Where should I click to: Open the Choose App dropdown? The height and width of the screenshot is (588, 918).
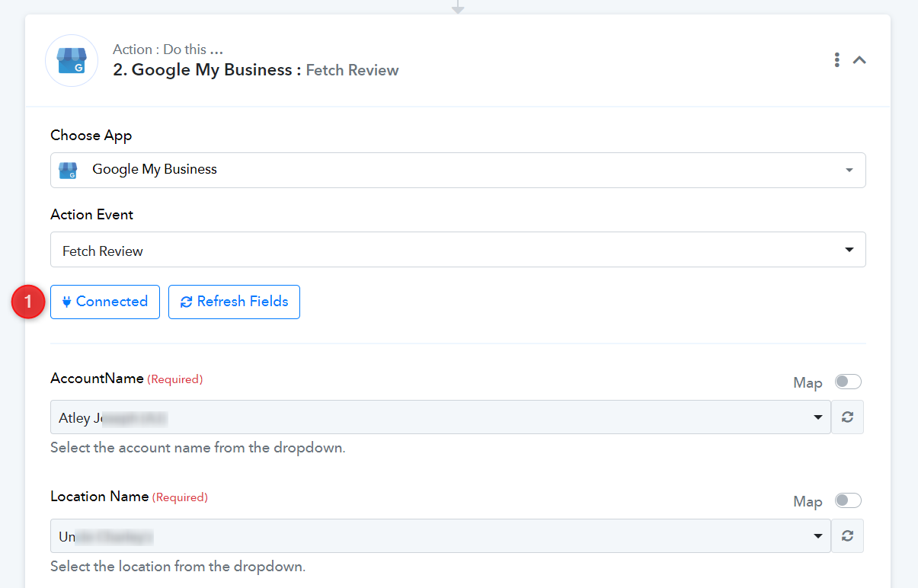[458, 170]
